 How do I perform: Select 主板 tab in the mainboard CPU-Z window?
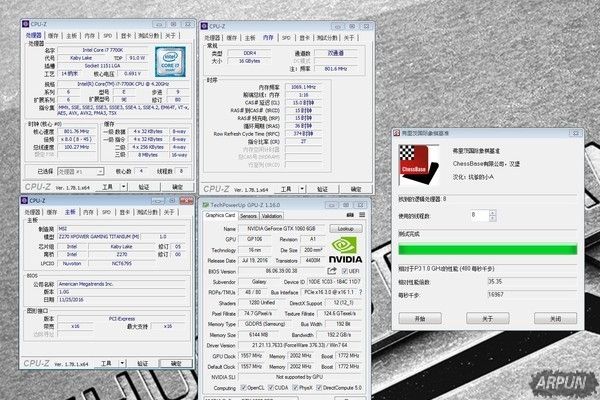click(x=70, y=212)
